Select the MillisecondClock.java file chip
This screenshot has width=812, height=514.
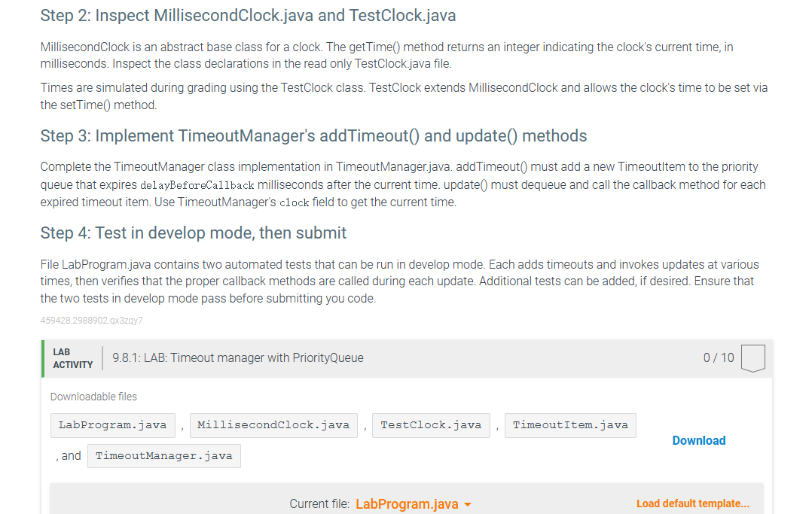click(x=273, y=424)
